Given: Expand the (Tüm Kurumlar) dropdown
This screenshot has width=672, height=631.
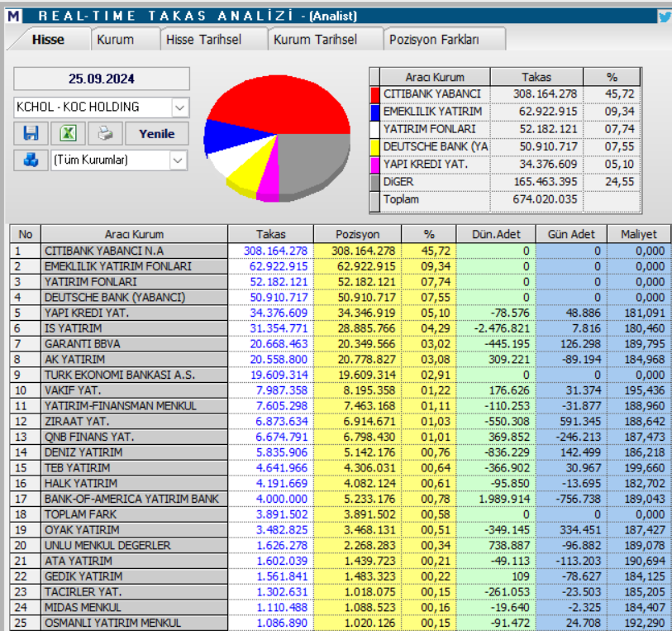Looking at the screenshot, I should click(179, 160).
